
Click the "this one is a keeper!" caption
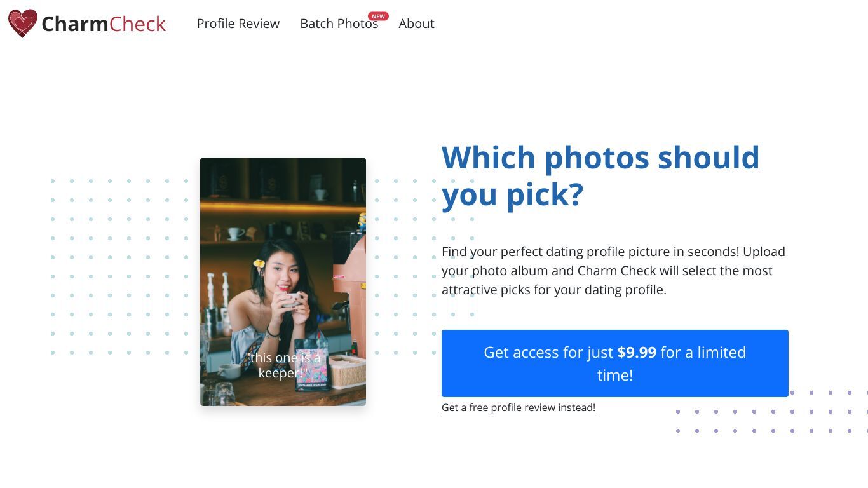[283, 365]
